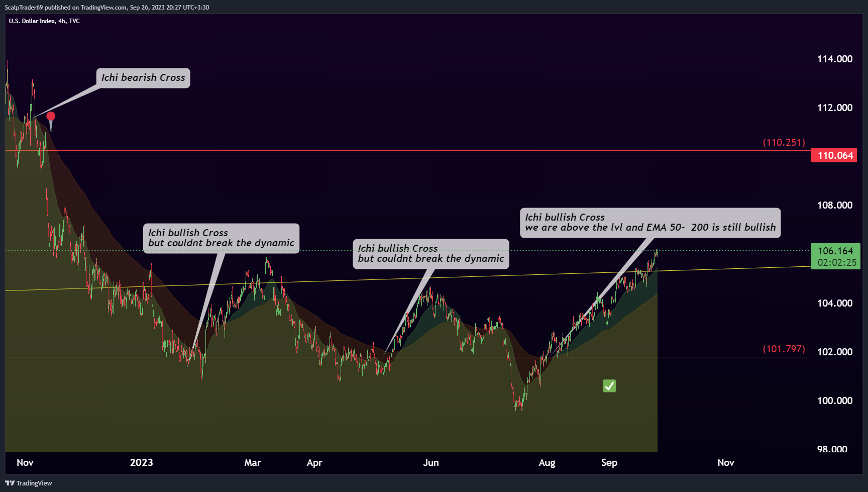Click the Mar label on time axis
The height and width of the screenshot is (492, 868).
click(253, 462)
